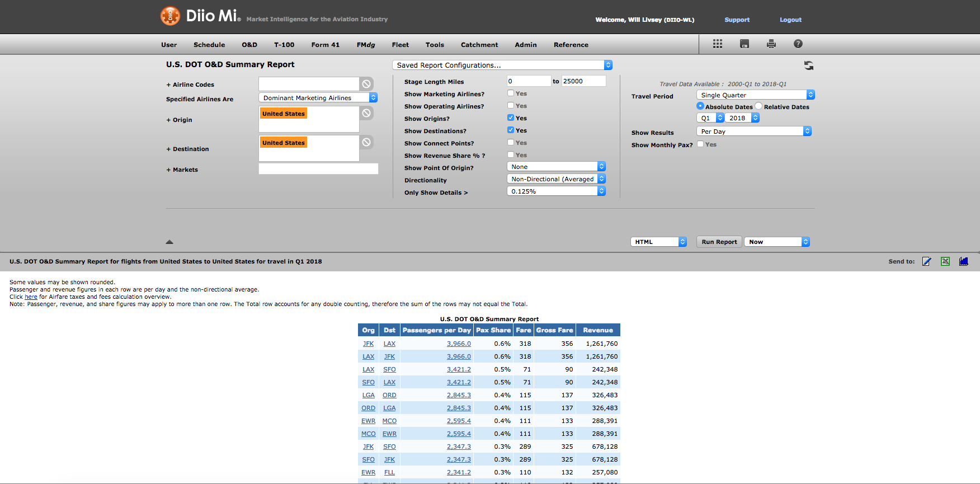Open the Directionality dropdown
The width and height of the screenshot is (980, 484).
(x=556, y=179)
